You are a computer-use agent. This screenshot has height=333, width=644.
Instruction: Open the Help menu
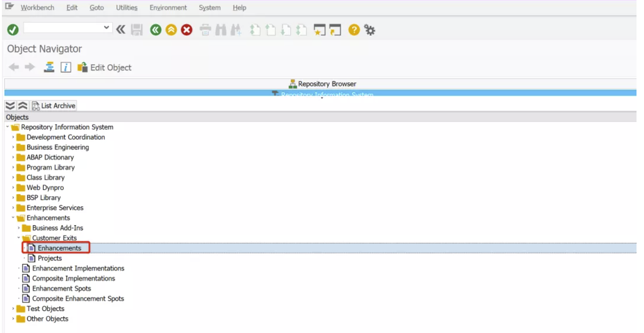click(240, 7)
